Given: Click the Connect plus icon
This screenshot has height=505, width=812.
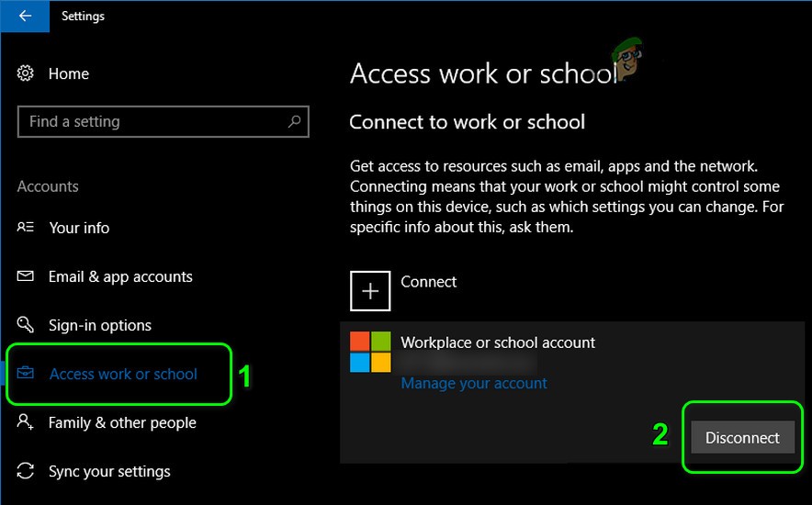Looking at the screenshot, I should [x=370, y=291].
